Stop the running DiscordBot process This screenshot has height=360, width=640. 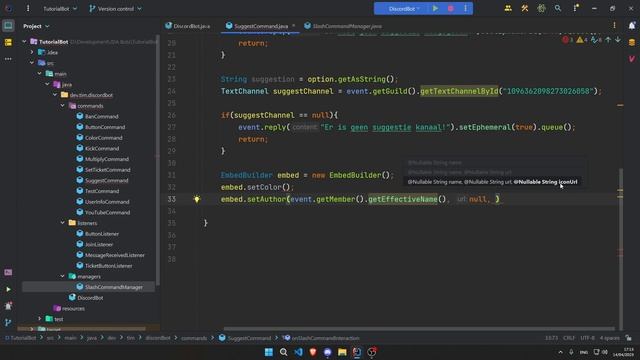click(x=451, y=9)
